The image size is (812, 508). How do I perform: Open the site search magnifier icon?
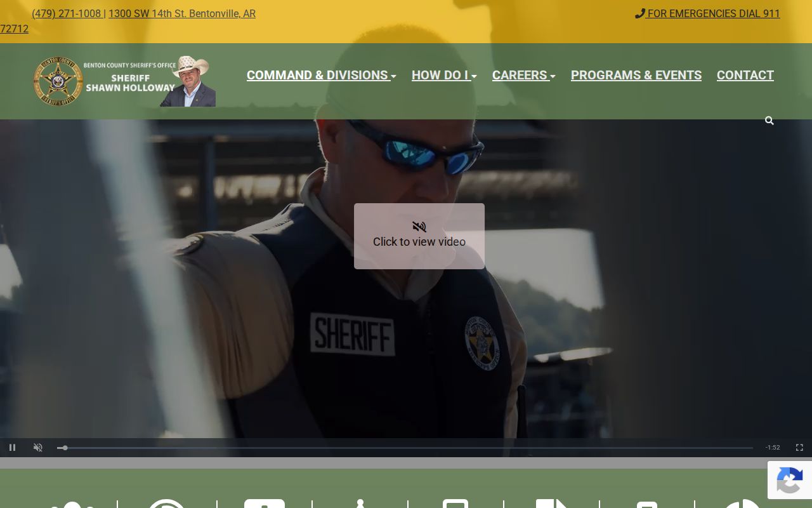[x=769, y=121]
